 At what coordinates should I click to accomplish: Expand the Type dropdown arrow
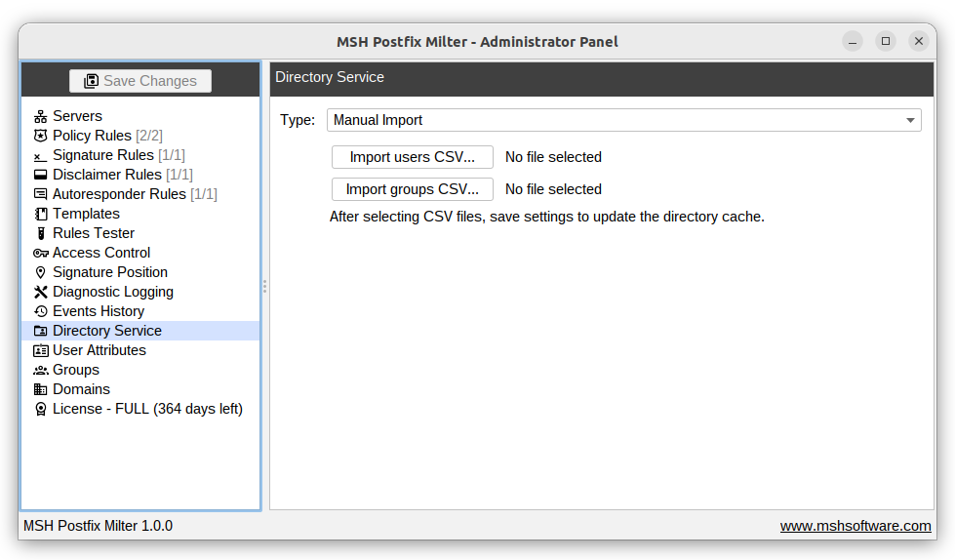[x=910, y=121]
